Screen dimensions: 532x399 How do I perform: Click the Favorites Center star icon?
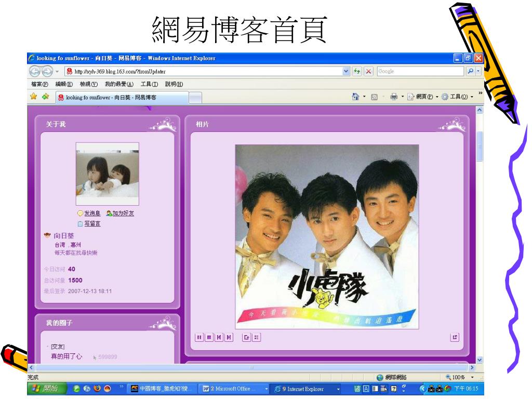pos(34,97)
